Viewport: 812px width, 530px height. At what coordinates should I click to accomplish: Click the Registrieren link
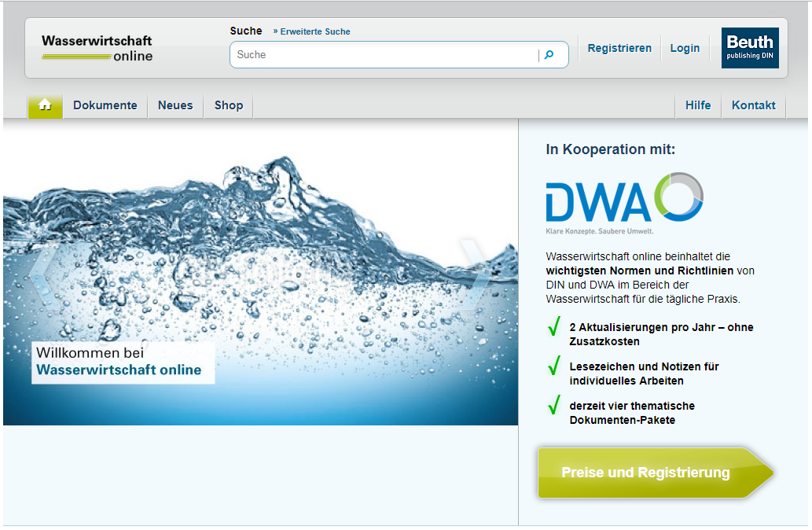pyautogui.click(x=619, y=48)
